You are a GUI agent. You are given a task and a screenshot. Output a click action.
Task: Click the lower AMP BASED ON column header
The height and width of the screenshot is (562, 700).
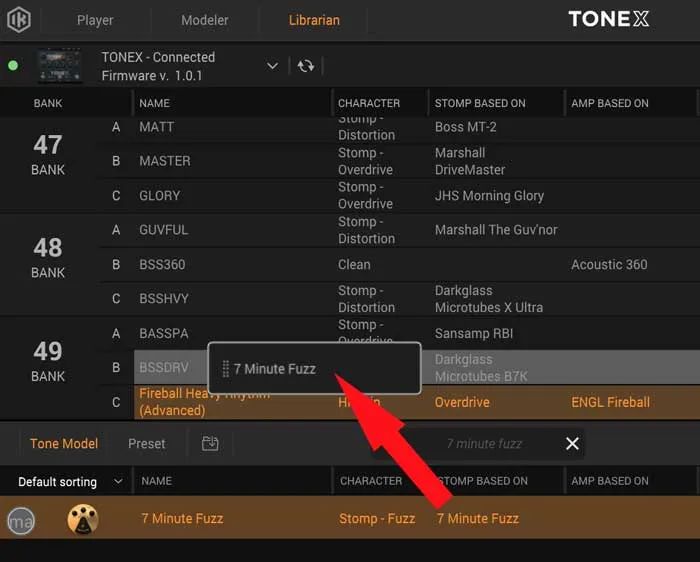pos(610,481)
